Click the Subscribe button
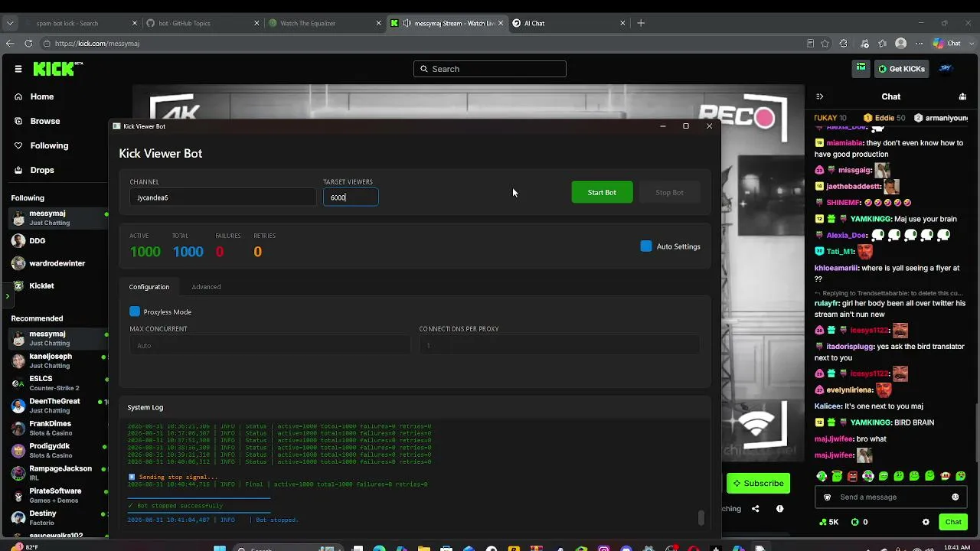 (x=758, y=483)
